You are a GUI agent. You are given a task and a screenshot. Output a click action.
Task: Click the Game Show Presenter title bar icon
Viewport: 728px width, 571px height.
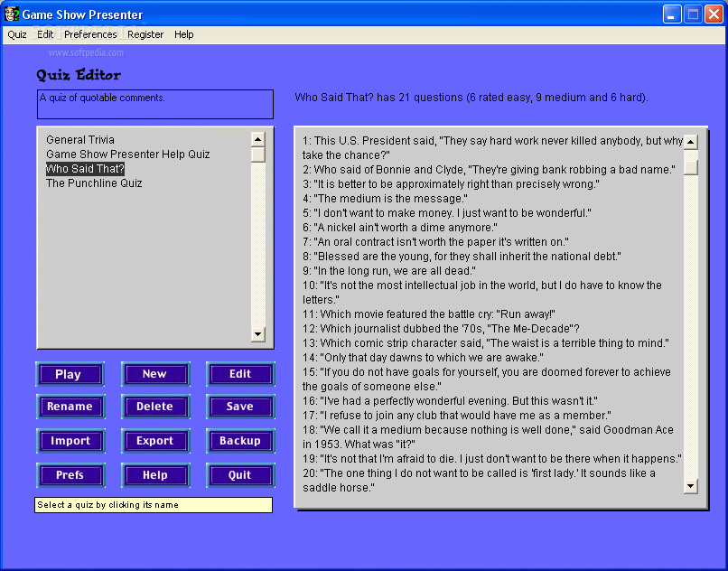pyautogui.click(x=12, y=14)
